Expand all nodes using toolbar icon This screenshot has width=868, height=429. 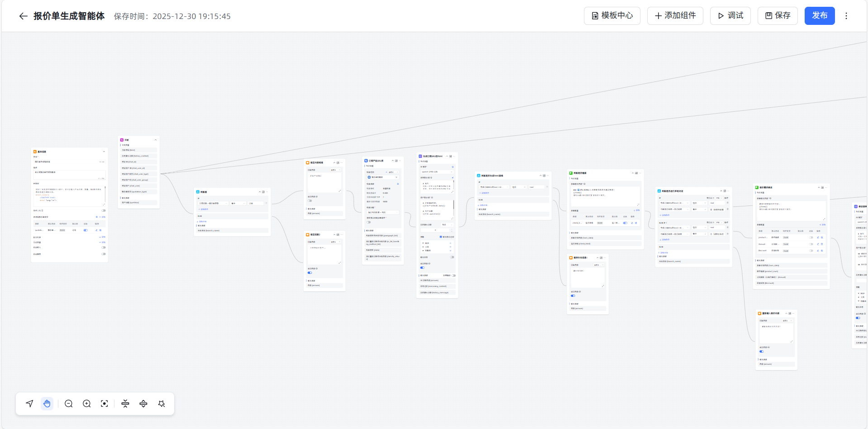point(143,404)
